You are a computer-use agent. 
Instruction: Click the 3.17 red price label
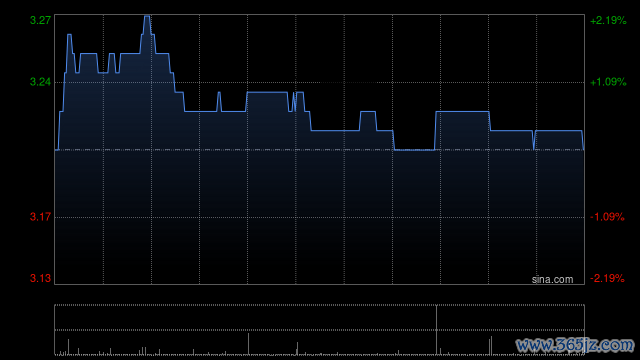pyautogui.click(x=40, y=217)
